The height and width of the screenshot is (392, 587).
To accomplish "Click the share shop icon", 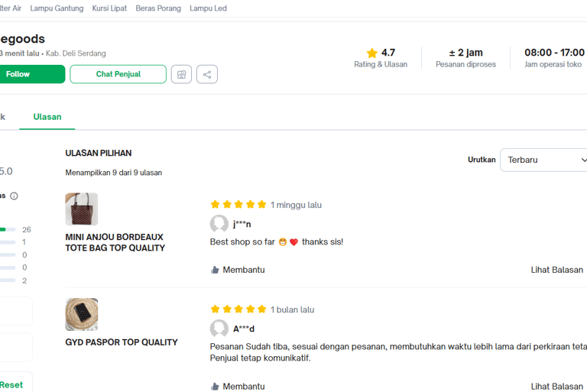I will click(x=207, y=74).
